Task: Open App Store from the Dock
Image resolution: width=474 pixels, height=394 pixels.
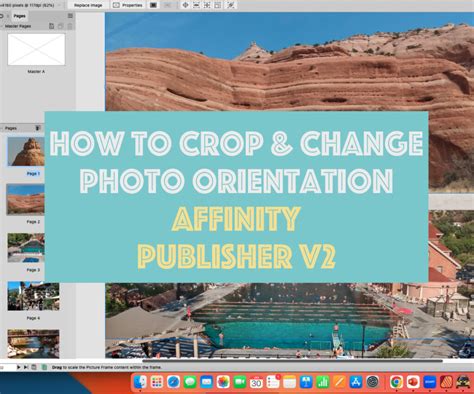Action: pyautogui.click(x=356, y=382)
